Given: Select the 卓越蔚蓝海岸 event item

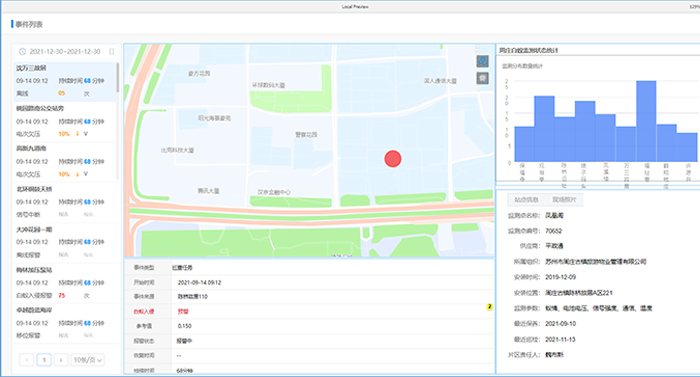Looking at the screenshot, I should (65, 323).
